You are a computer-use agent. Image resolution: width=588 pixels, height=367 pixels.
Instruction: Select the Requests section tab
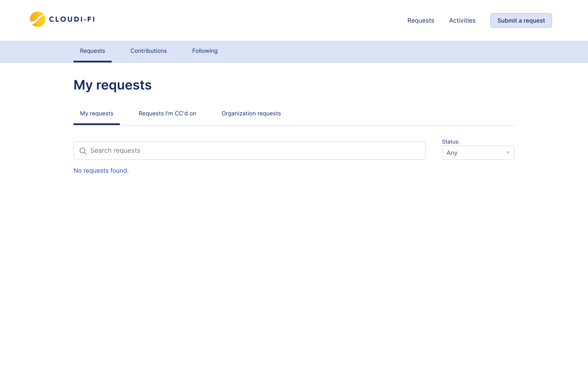click(92, 51)
